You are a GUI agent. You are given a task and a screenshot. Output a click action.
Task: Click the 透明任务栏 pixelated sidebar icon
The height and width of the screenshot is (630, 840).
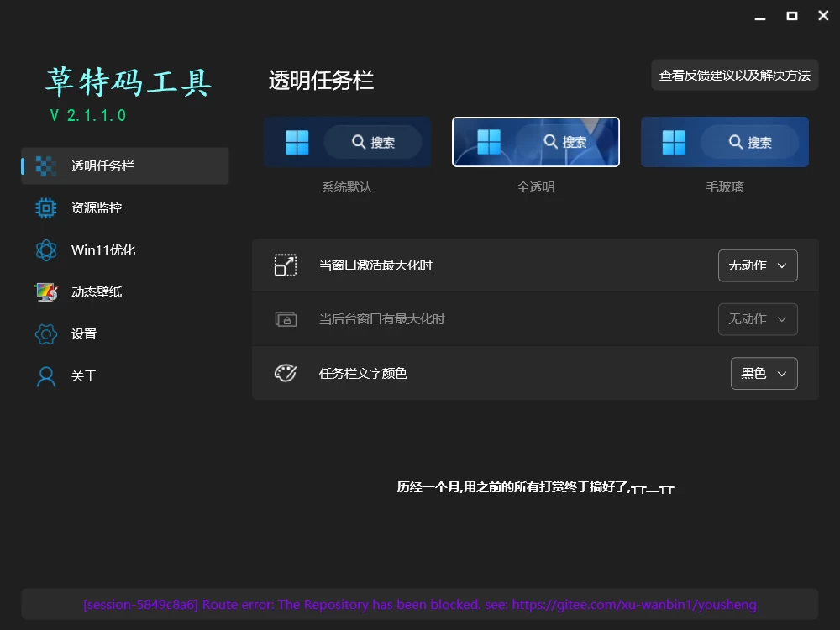pyautogui.click(x=46, y=165)
